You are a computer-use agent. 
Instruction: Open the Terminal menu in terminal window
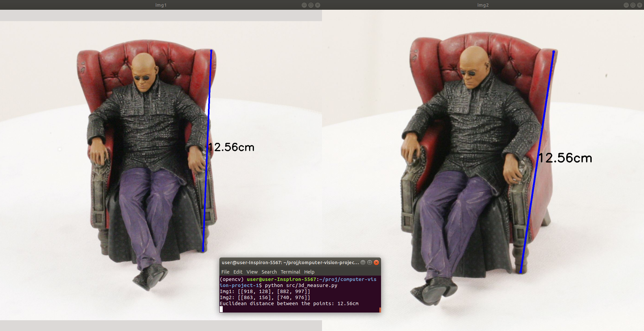[290, 272]
